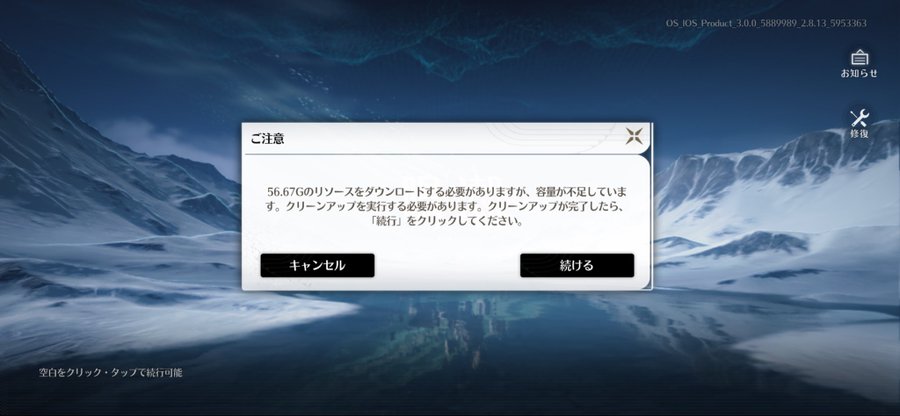Close the ご注意 dialog with the X
The width and height of the screenshot is (900, 416).
[x=634, y=136]
